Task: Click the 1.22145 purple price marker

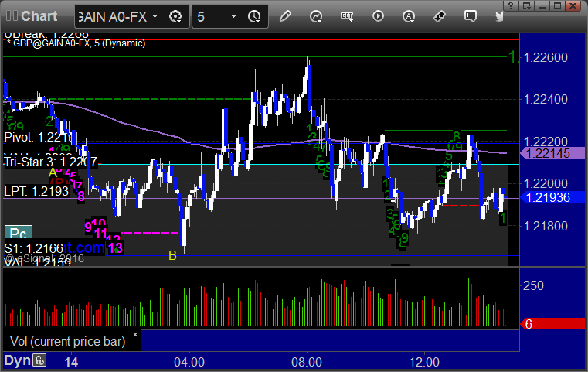Action: [552, 153]
